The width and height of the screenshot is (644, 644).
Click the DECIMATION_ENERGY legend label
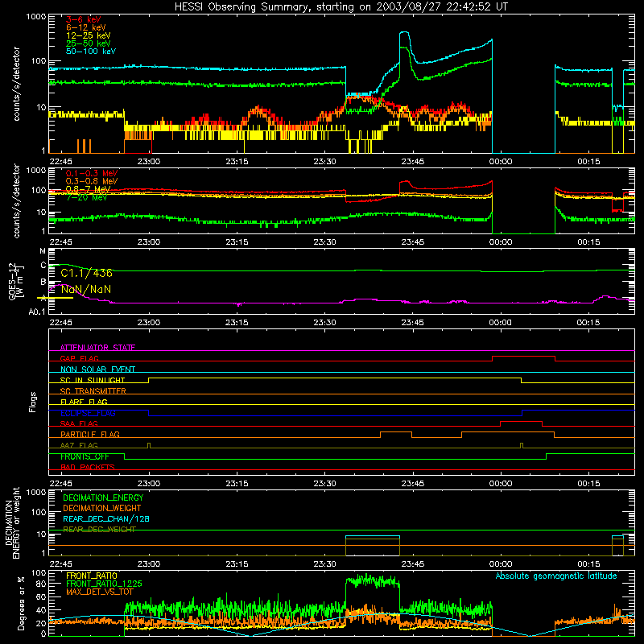coord(103,497)
